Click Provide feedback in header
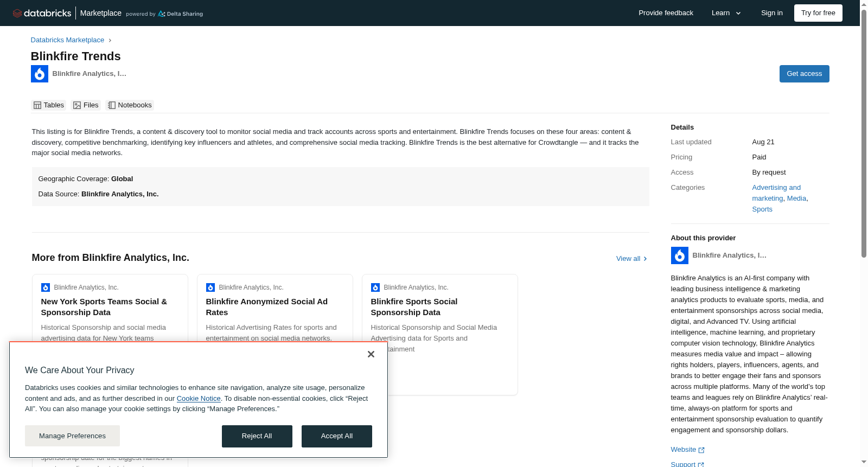The width and height of the screenshot is (868, 467). [x=666, y=13]
